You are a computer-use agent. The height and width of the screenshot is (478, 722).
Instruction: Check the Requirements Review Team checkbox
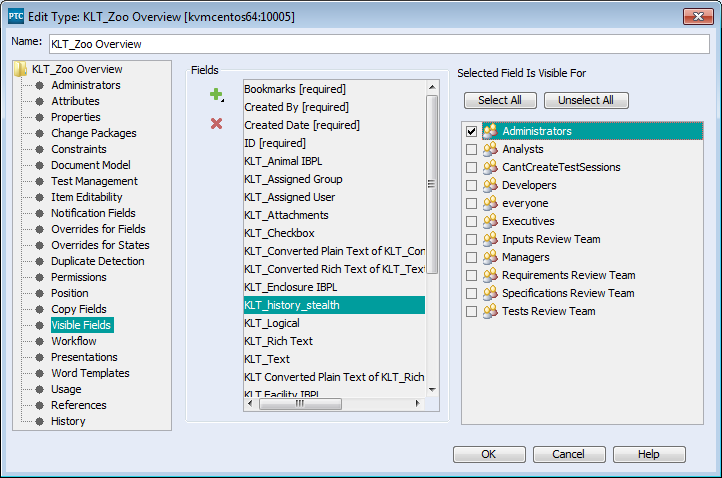[471, 275]
